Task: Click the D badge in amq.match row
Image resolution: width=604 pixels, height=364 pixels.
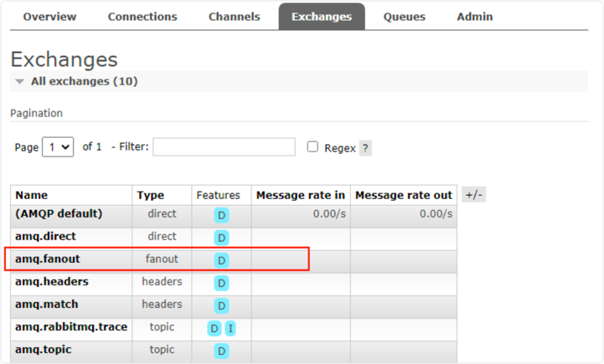Action: coord(221,306)
